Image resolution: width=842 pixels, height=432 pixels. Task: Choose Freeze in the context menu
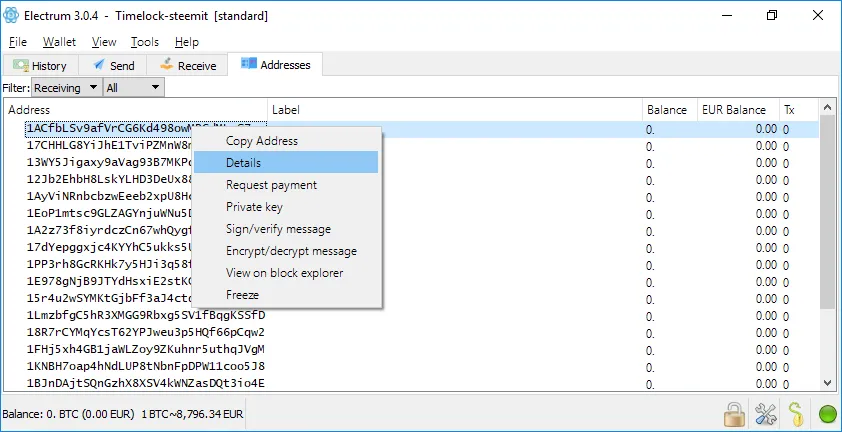[286, 295]
